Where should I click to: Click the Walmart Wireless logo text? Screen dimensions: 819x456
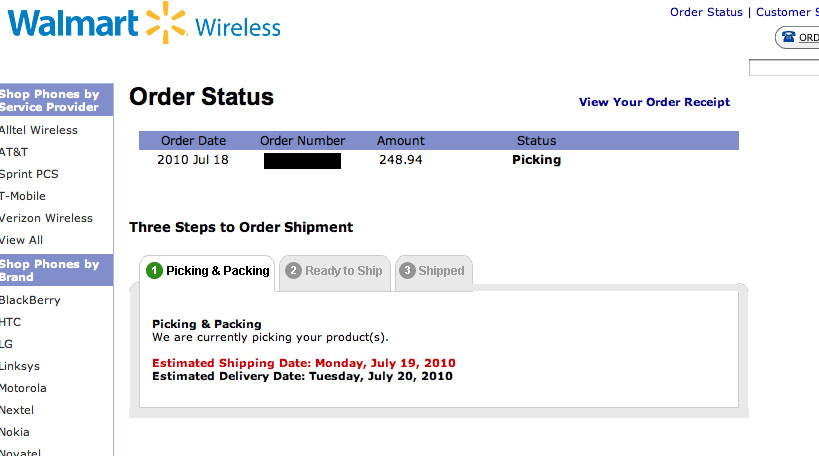pyautogui.click(x=144, y=24)
